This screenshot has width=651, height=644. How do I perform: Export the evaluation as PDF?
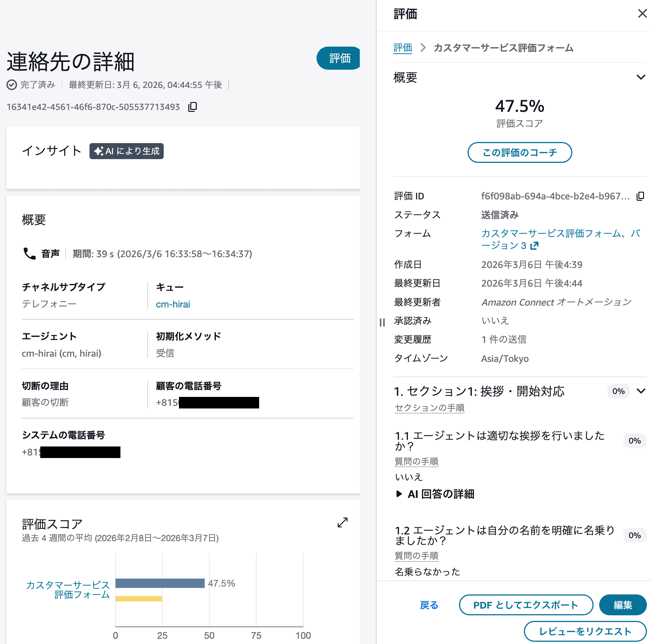pyautogui.click(x=526, y=605)
